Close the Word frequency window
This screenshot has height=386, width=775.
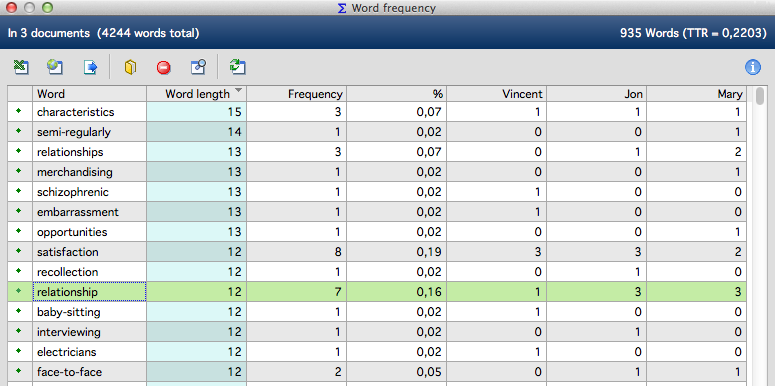pos(11,7)
